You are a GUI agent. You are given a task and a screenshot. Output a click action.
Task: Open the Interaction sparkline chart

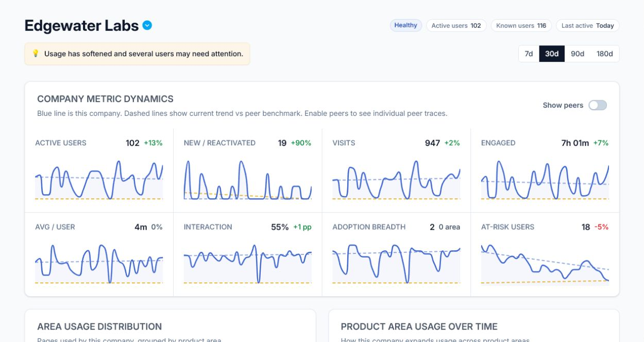[248, 264]
